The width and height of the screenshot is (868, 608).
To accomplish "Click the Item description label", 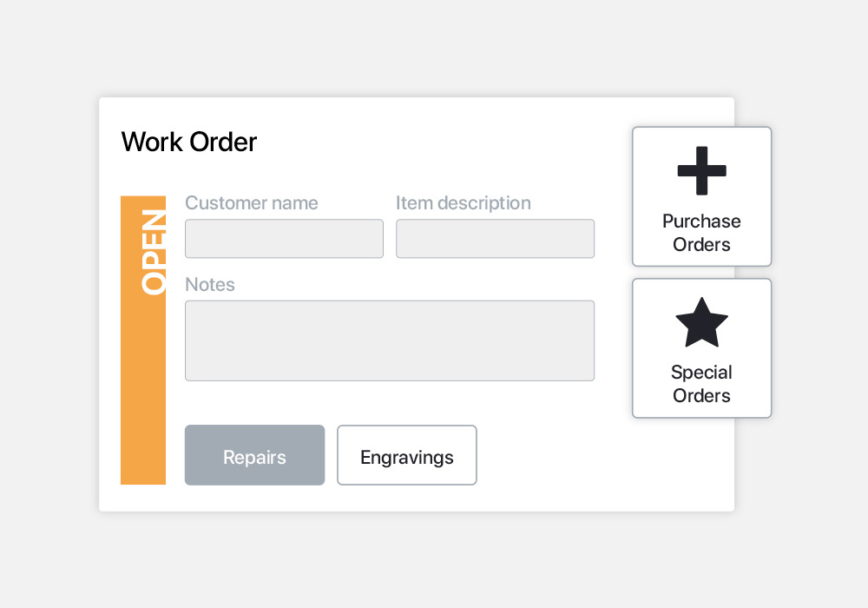I will point(464,203).
